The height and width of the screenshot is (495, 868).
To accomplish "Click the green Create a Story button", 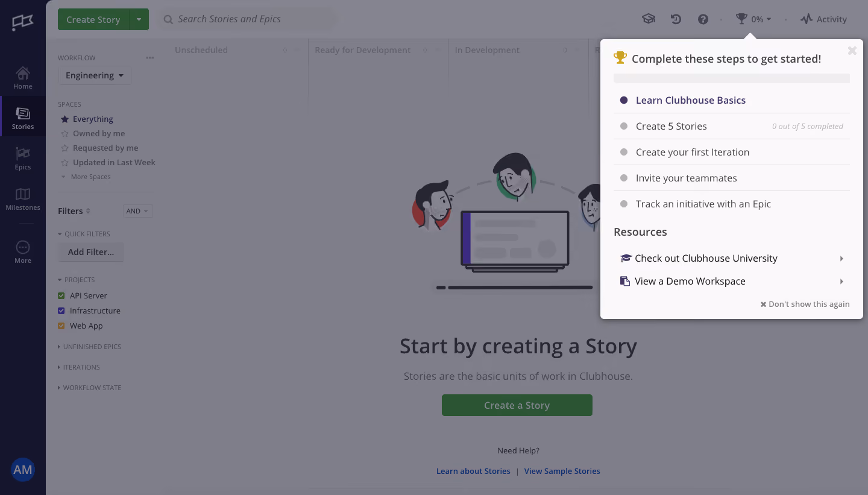I will 517,405.
